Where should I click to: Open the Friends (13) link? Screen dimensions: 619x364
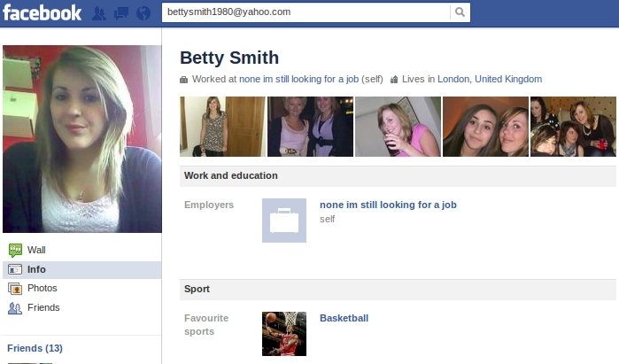(x=35, y=348)
